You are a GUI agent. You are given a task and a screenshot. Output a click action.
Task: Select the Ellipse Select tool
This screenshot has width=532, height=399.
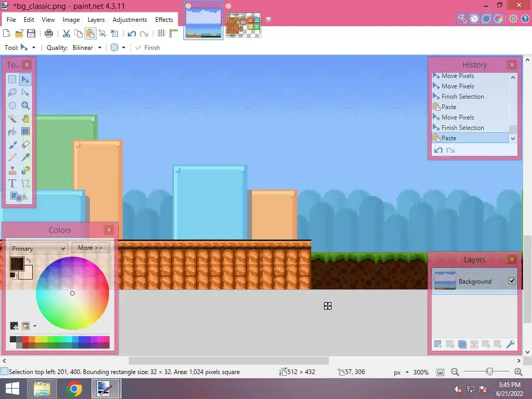[x=12, y=105]
